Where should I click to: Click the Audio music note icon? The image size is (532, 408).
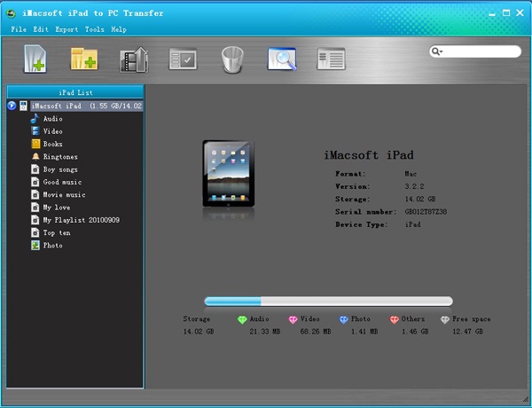[x=35, y=119]
